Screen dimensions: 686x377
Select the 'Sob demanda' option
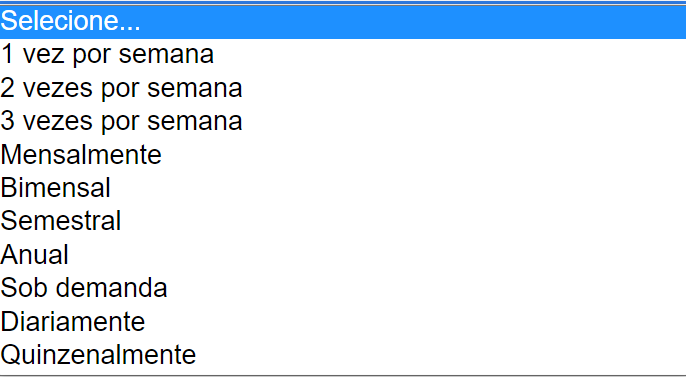343,288
